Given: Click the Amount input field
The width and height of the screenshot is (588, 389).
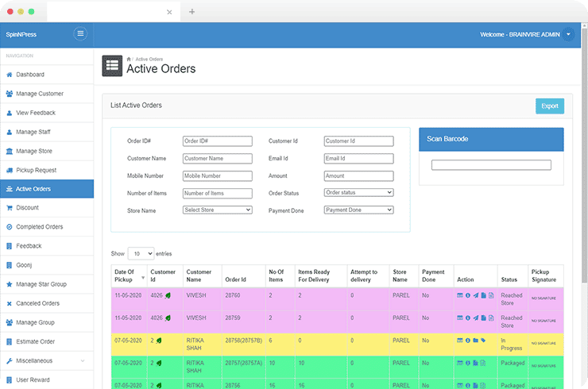Looking at the screenshot, I should pos(358,175).
